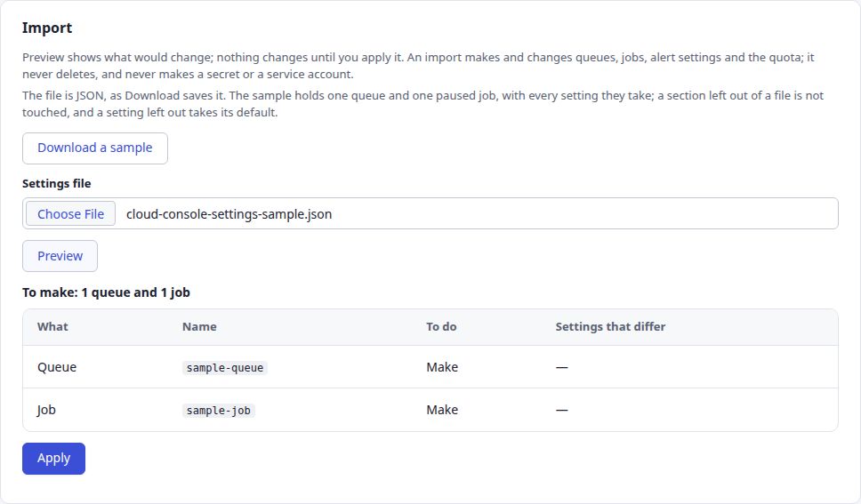Viewport: 861px width, 504px height.
Task: Click the Name column header
Action: coord(199,327)
